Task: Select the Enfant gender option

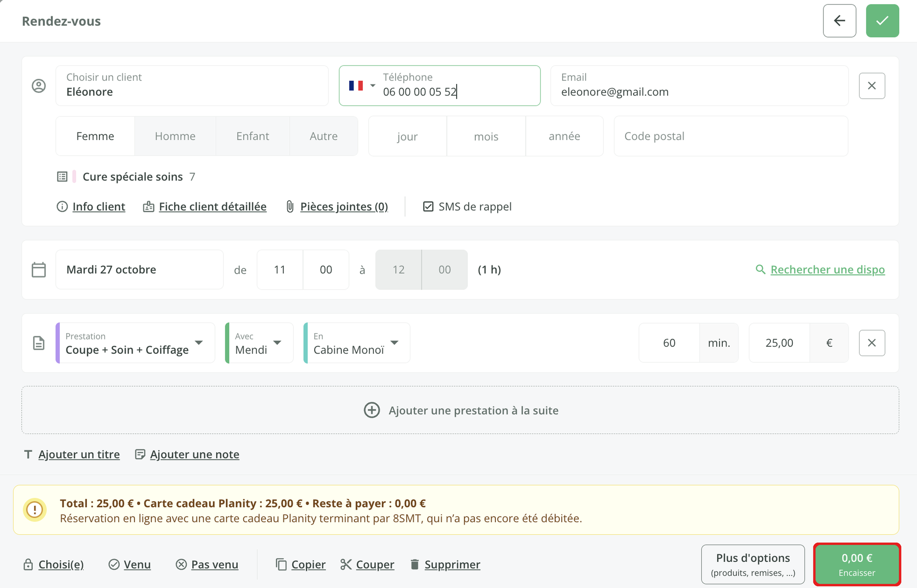Action: tap(253, 136)
